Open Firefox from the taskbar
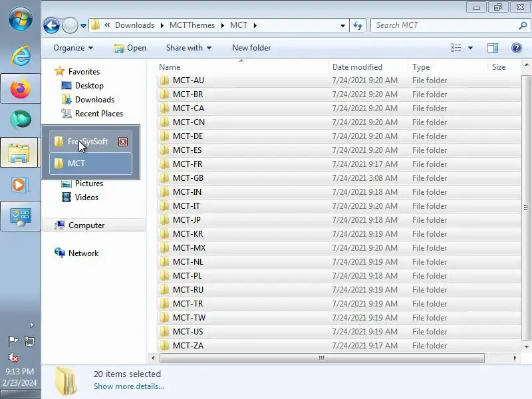532x399 pixels. tap(20, 89)
